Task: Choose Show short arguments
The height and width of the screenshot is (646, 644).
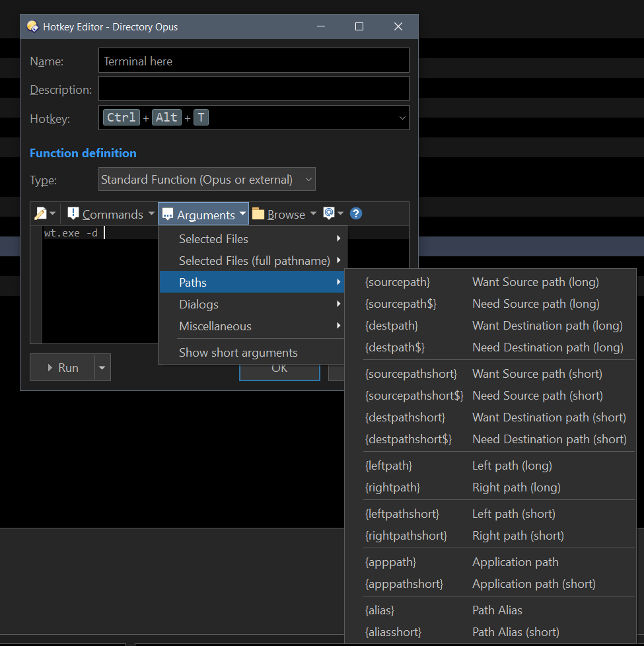Action: point(252,352)
